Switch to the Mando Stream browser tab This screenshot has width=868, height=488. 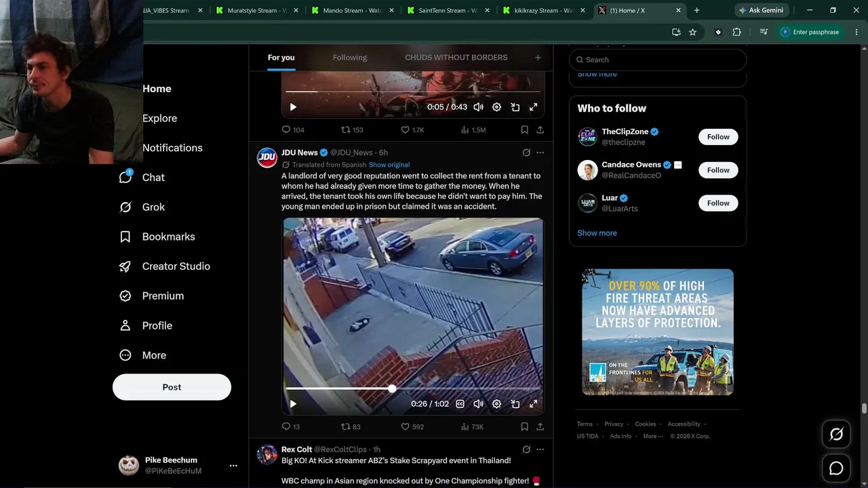353,10
